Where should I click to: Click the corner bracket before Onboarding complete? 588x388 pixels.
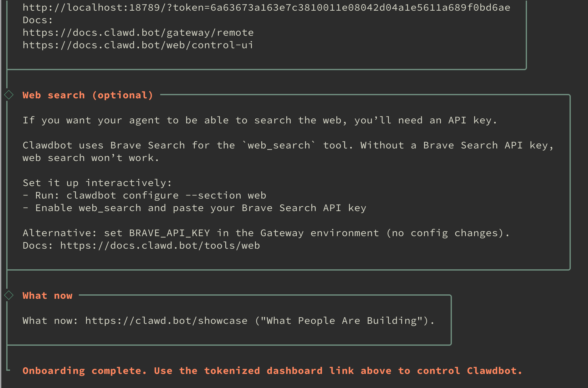pyautogui.click(x=8, y=369)
